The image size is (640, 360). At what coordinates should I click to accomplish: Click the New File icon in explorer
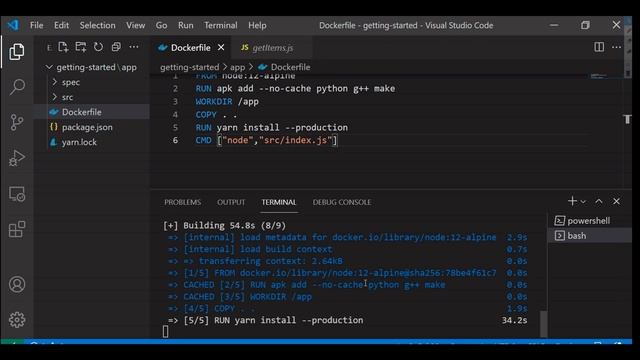pos(63,47)
